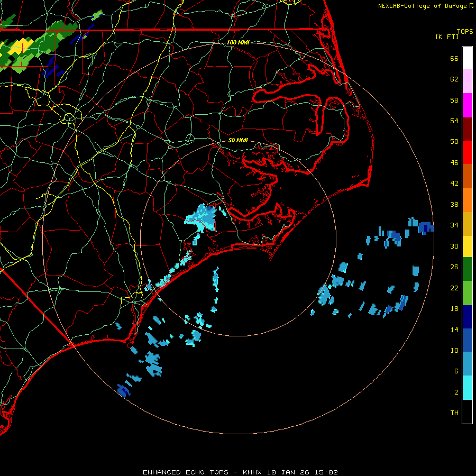Click the legend value '50'

pos(454,141)
